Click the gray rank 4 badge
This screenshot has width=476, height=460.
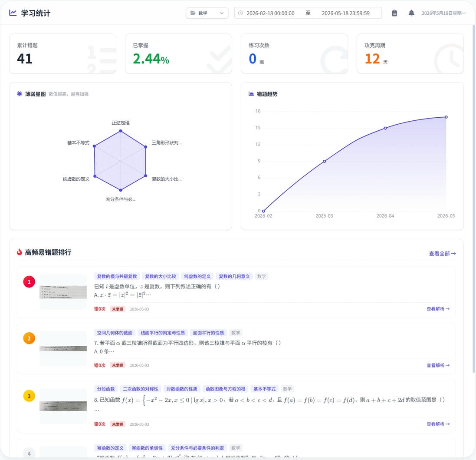[x=29, y=453]
